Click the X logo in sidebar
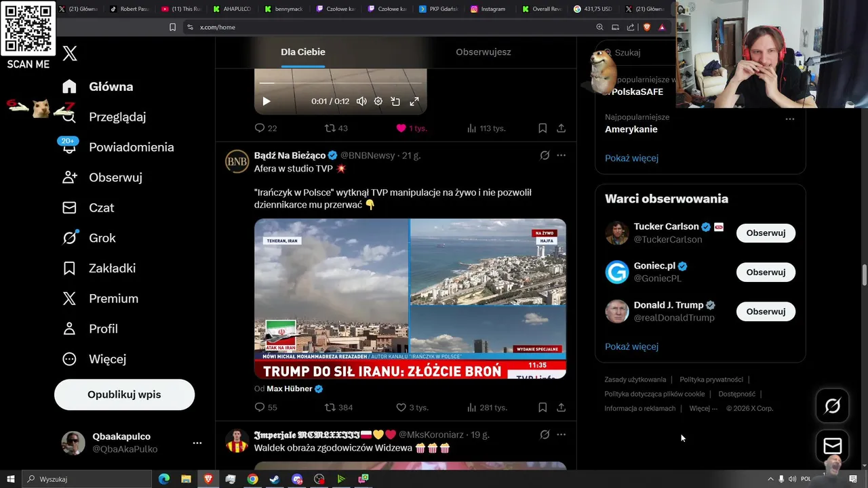The width and height of the screenshot is (868, 488). [70, 54]
